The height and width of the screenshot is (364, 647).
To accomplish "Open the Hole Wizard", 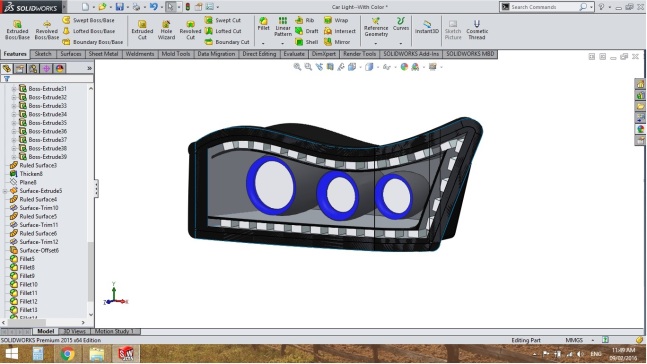I will tap(166, 30).
